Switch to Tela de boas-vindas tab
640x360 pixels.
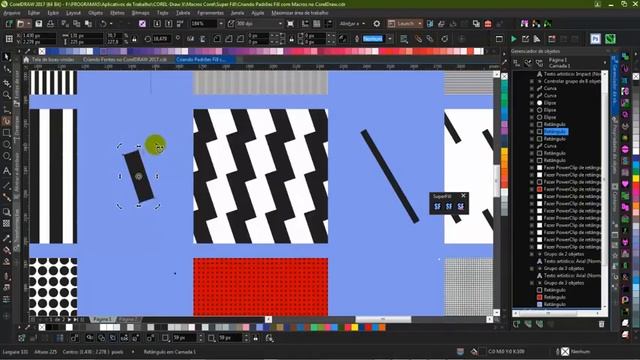[53, 60]
